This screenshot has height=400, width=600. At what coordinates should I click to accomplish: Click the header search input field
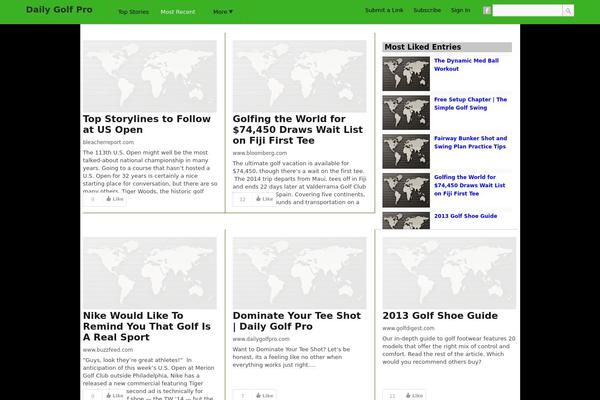(x=527, y=11)
